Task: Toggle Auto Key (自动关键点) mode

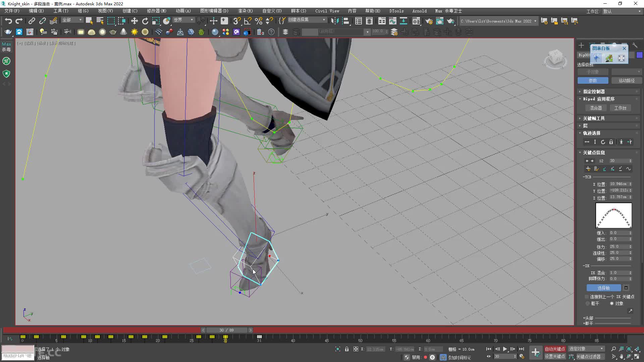Action: coord(555,349)
